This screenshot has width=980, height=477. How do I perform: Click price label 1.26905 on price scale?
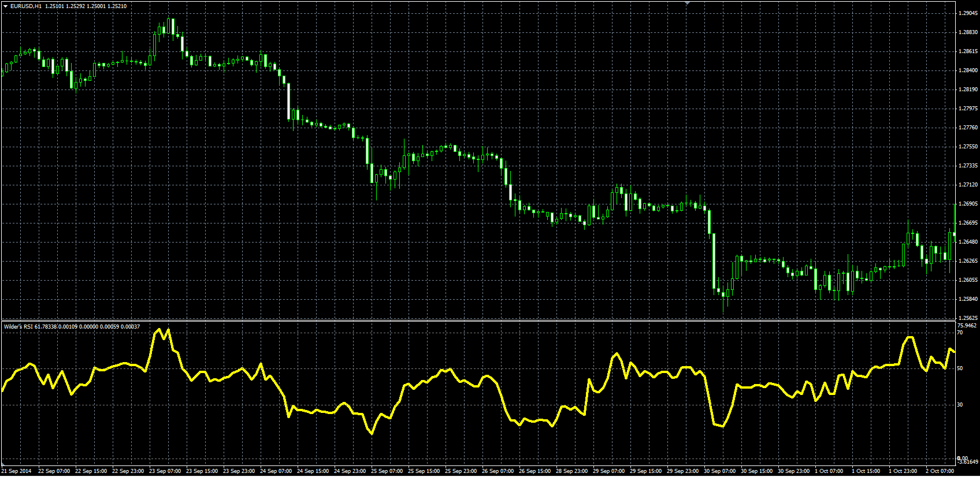click(968, 204)
